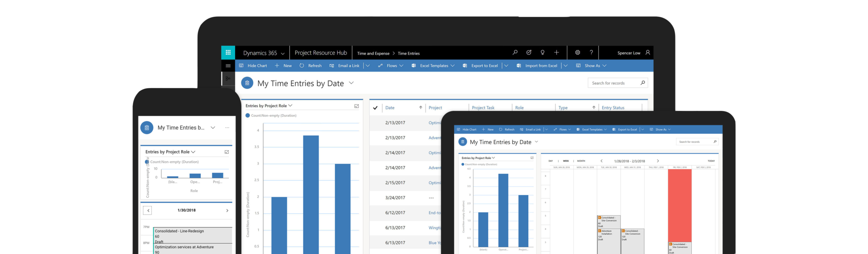Switch to MONTH view on small tablet calendar
The height and width of the screenshot is (254, 868).
[x=581, y=161]
